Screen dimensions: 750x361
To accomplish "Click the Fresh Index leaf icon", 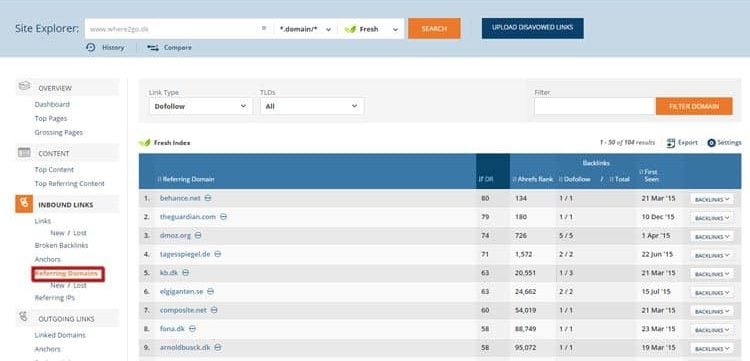I will pos(144,142).
